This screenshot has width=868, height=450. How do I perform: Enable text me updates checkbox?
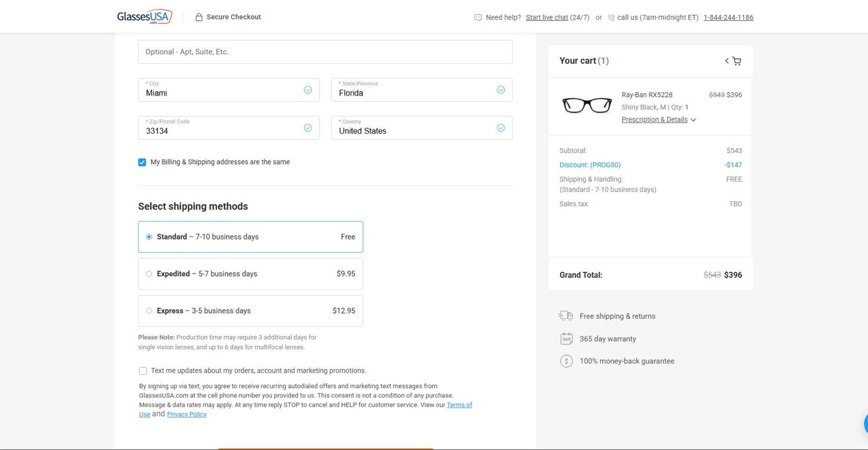143,371
